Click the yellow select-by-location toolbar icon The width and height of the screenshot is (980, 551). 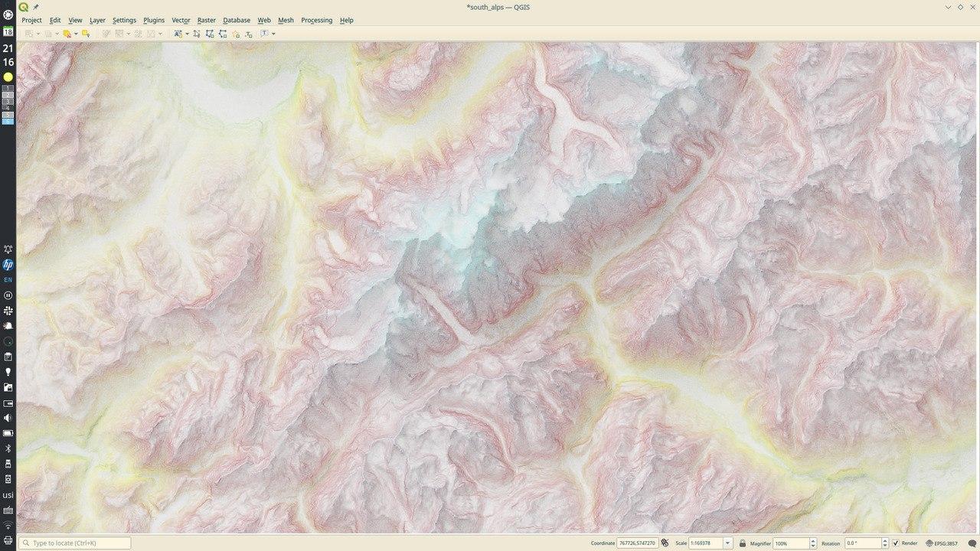pos(86,34)
